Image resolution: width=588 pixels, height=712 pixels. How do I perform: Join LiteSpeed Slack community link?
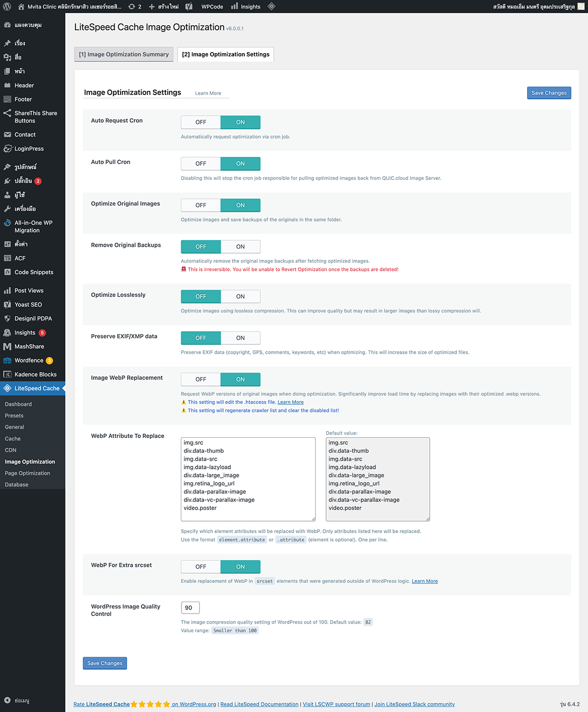(x=415, y=704)
